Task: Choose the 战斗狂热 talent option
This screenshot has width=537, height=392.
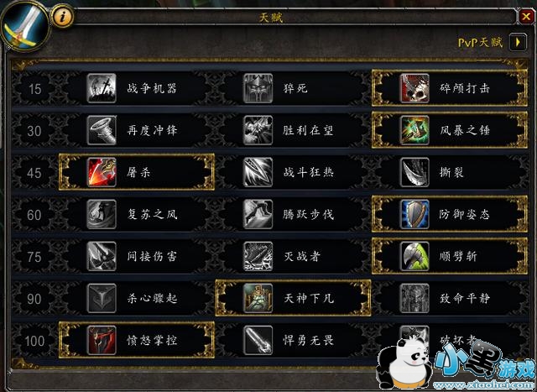Action: coord(293,172)
